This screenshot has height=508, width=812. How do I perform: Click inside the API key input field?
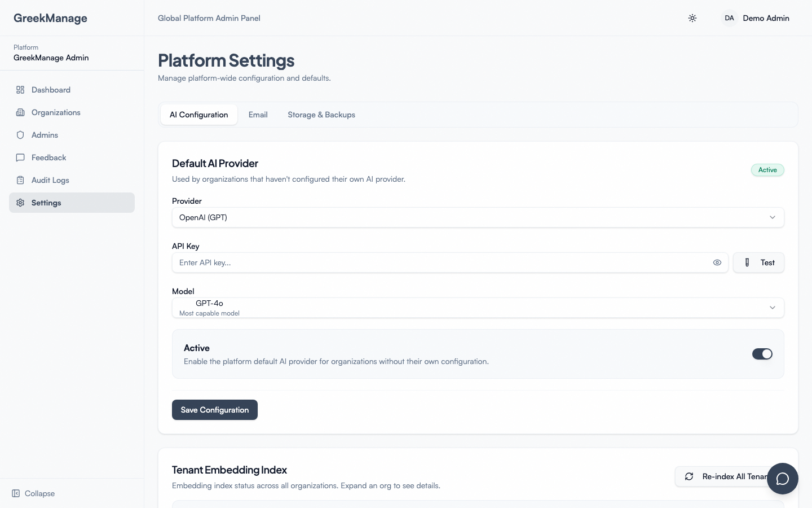(x=395, y=262)
